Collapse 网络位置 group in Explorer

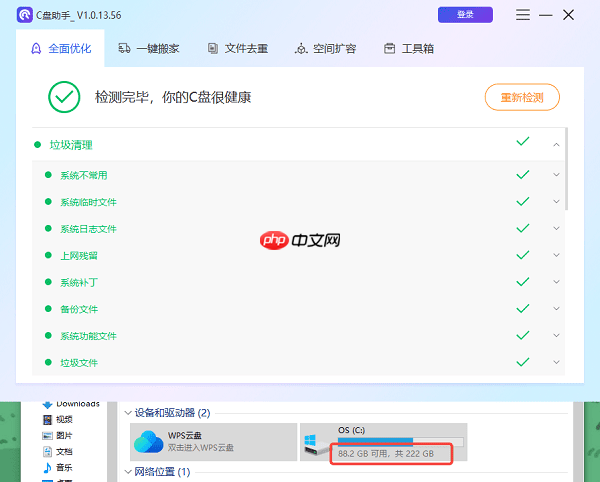click(128, 472)
